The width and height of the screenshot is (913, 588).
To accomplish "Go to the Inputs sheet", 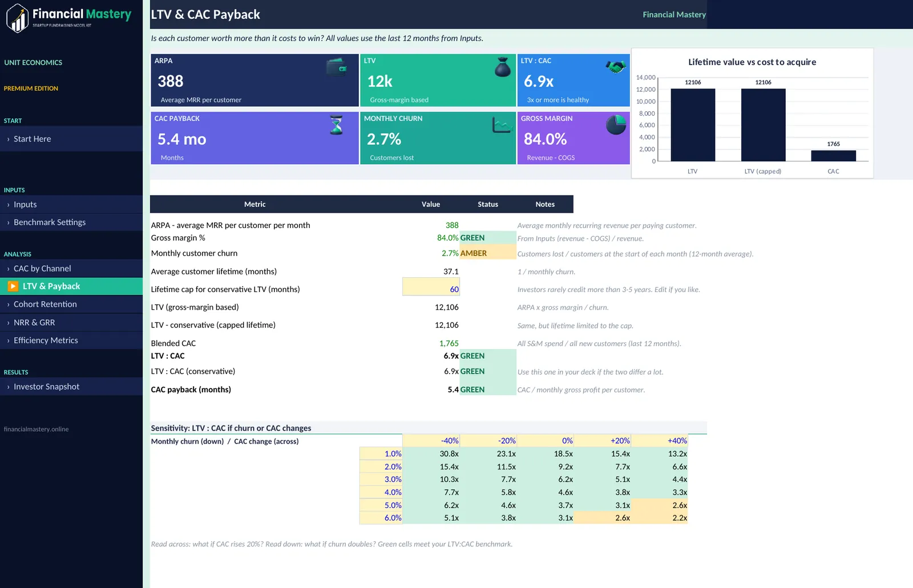I will tap(71, 204).
